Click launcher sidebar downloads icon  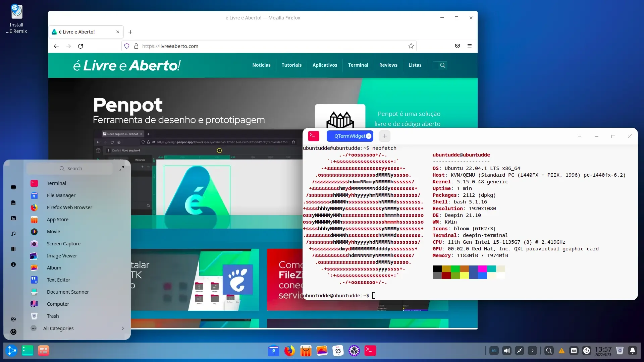pyautogui.click(x=13, y=264)
